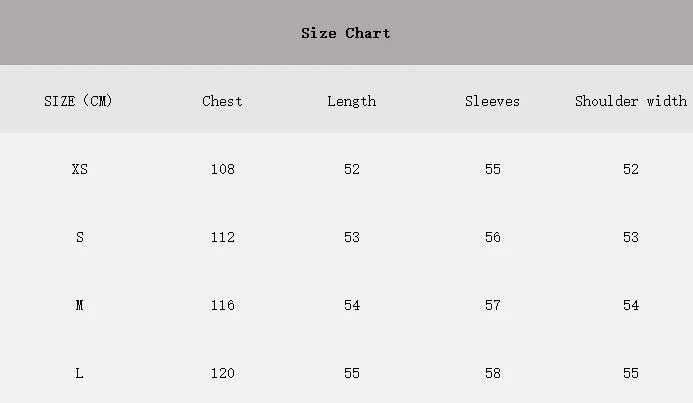This screenshot has height=403, width=693.
Task: Select the S size row label
Action: click(80, 237)
